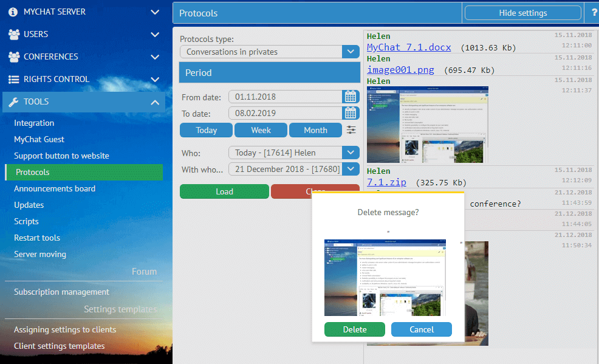Click the From date input field

[286, 97]
